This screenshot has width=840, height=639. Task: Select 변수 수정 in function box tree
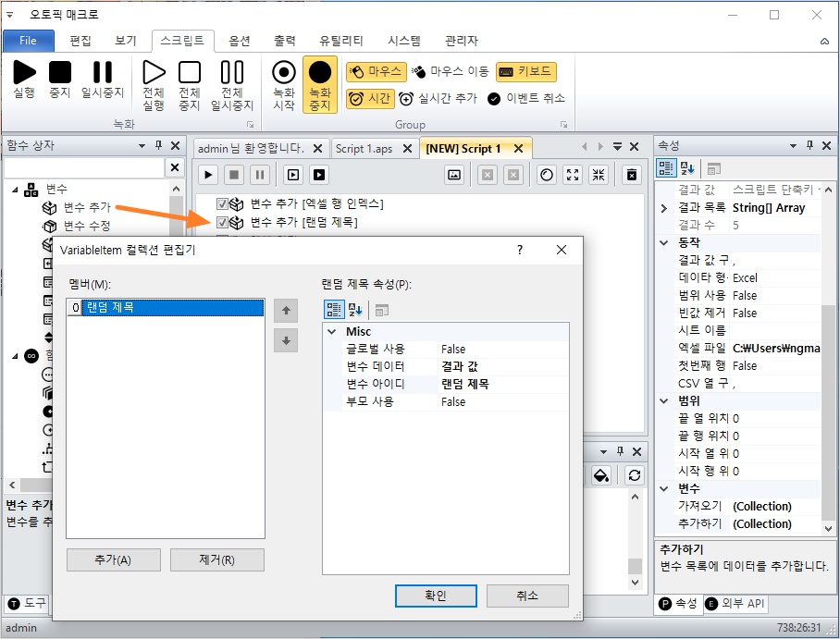tap(87, 226)
